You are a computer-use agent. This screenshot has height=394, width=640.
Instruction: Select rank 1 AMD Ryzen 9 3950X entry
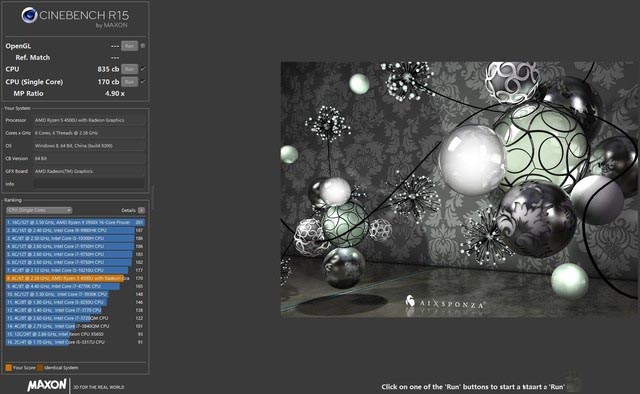pyautogui.click(x=75, y=223)
